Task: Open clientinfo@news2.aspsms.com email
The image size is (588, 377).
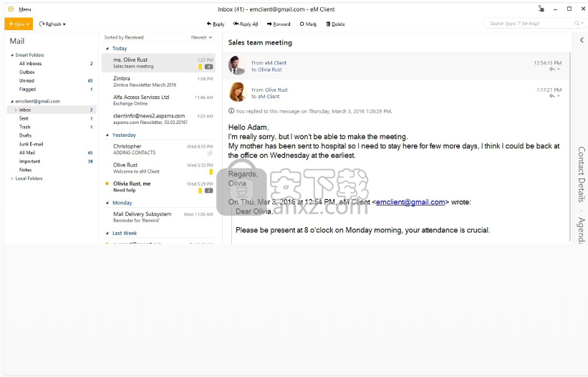Action: (x=158, y=119)
